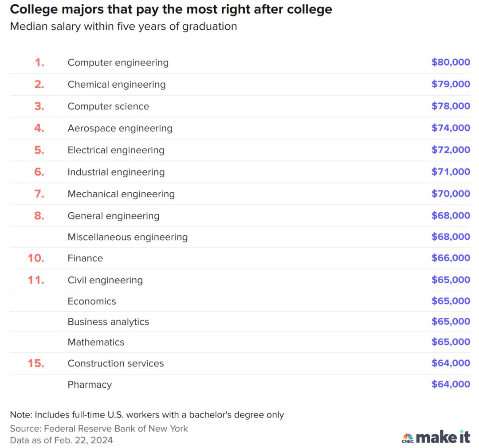This screenshot has height=448, width=479.
Task: Select the Construction services row
Action: pyautogui.click(x=240, y=363)
